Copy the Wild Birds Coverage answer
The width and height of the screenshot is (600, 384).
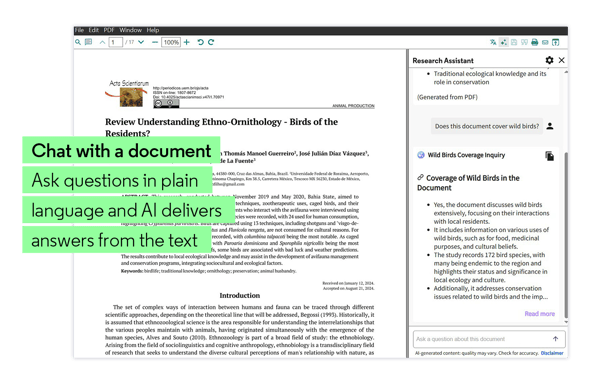point(549,156)
